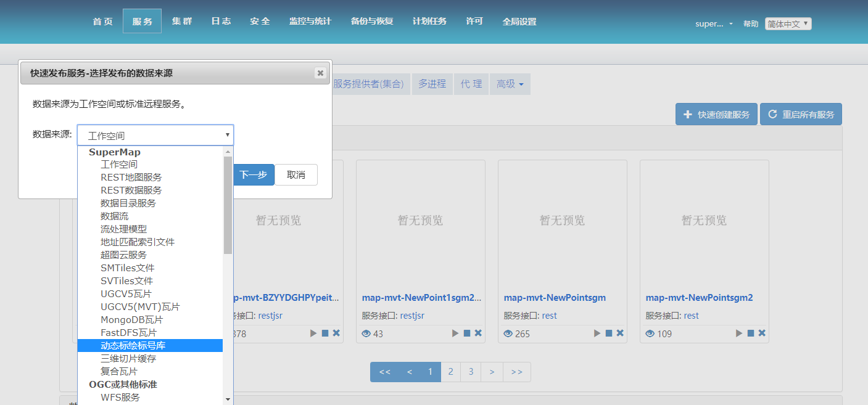The height and width of the screenshot is (405, 868).
Task: Click the plus icon on 快速创建服务
Action: [687, 114]
